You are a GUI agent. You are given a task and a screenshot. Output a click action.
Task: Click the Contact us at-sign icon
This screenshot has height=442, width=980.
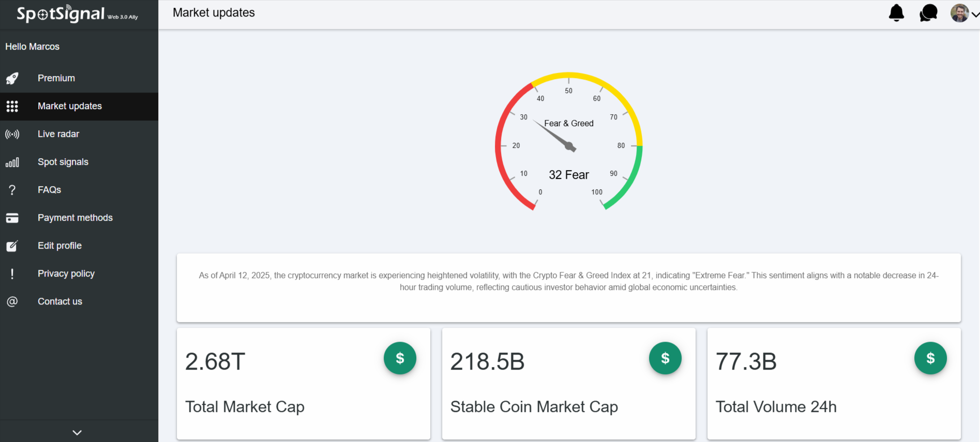pos(12,301)
